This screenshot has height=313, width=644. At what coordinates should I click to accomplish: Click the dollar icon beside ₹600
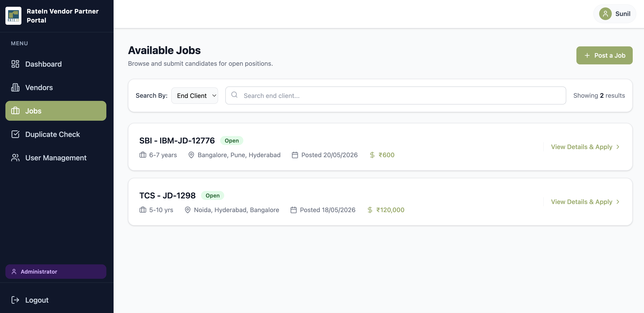372,155
